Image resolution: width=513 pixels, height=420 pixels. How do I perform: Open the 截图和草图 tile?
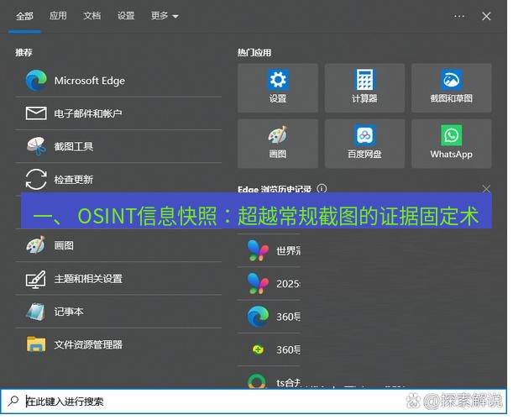(x=451, y=87)
